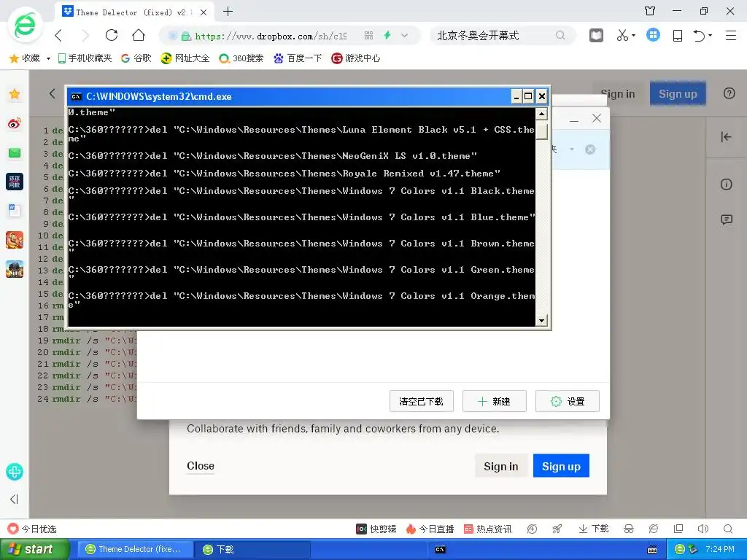Screen dimensions: 747x560
Task: Reload the Dropbox page
Action: tap(112, 35)
